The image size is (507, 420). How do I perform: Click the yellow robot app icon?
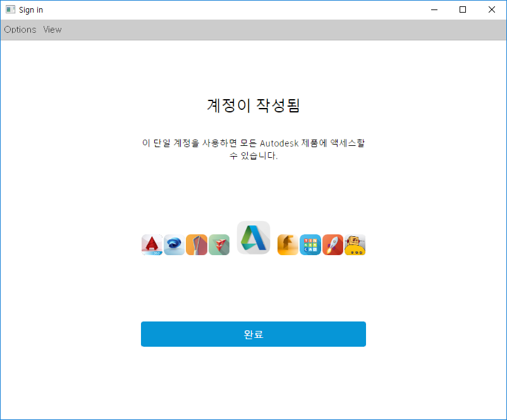coord(355,244)
